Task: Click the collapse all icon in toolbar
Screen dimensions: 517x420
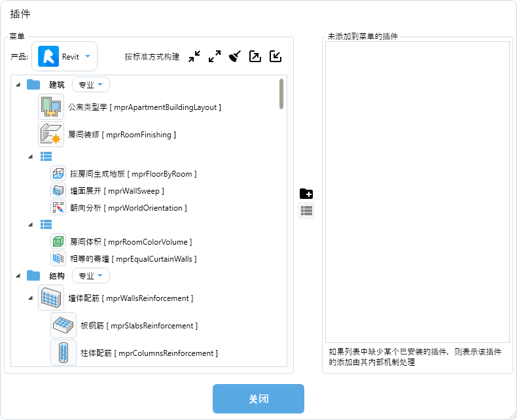Action: tap(194, 57)
